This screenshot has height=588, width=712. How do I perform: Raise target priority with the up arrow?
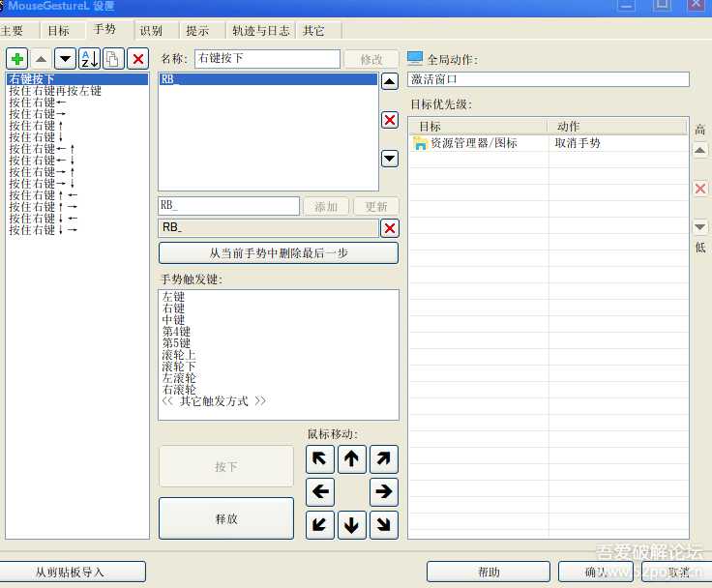tap(700, 150)
